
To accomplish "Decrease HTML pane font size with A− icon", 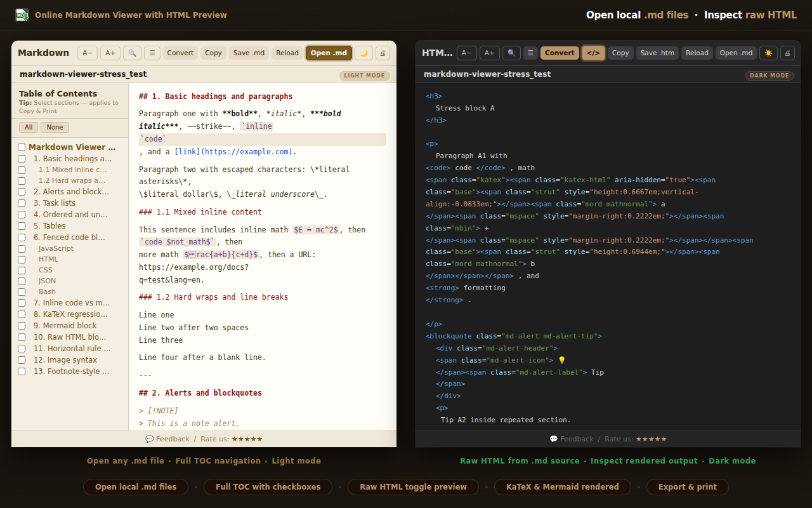I will (x=466, y=53).
